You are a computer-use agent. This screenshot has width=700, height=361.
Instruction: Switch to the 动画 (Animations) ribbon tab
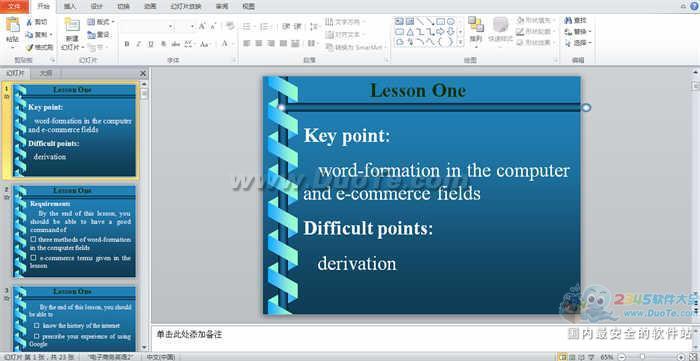(x=150, y=6)
